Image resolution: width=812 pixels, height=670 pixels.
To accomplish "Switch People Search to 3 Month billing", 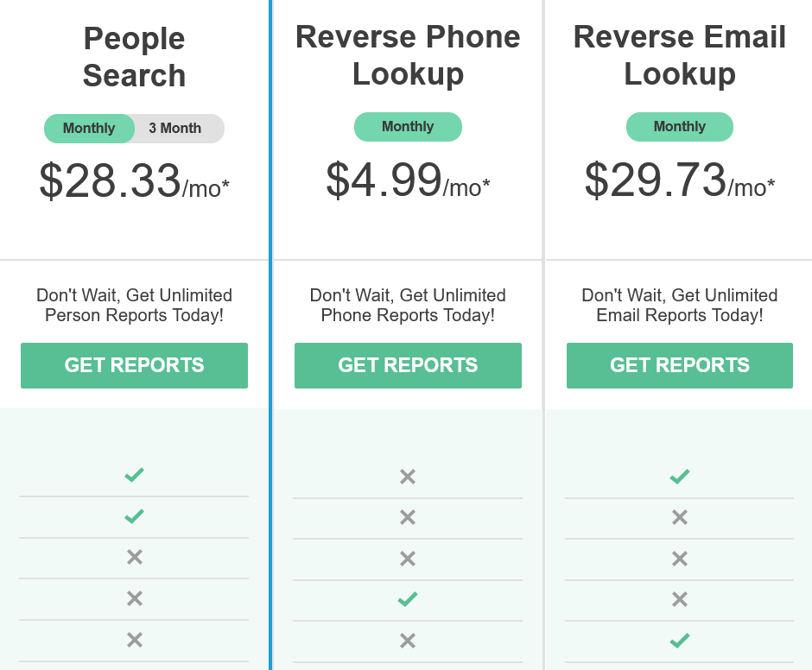I will (175, 129).
